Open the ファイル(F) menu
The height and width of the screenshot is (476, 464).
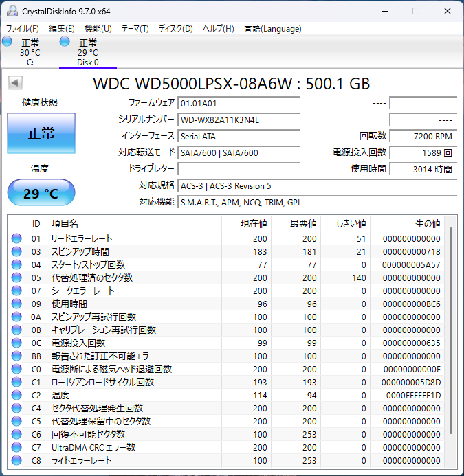pyautogui.click(x=23, y=29)
